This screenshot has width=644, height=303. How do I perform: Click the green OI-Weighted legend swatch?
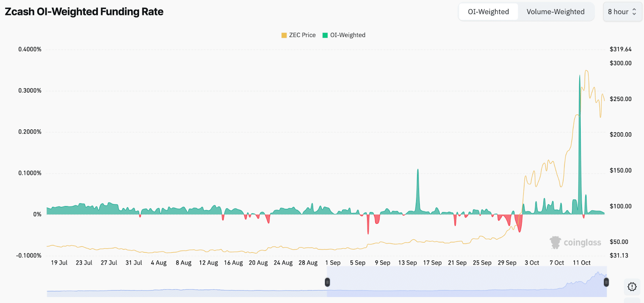click(325, 35)
